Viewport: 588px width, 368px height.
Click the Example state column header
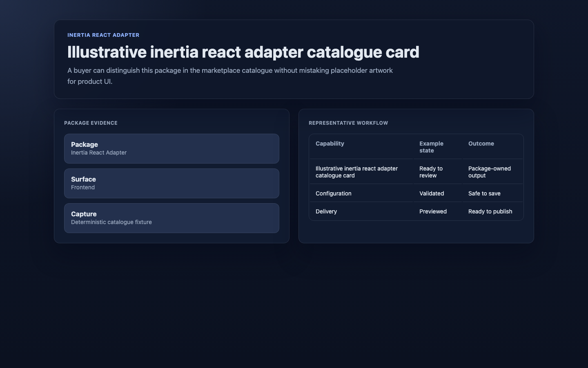pos(438,147)
